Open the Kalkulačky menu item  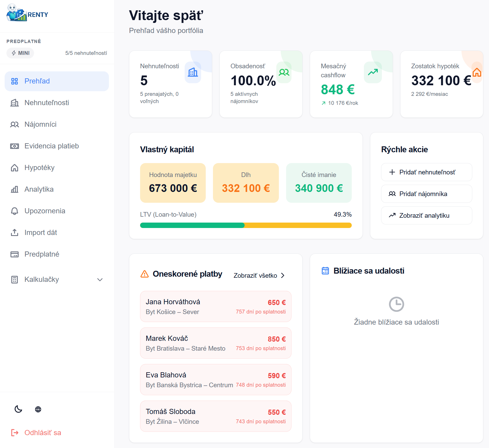(42, 280)
